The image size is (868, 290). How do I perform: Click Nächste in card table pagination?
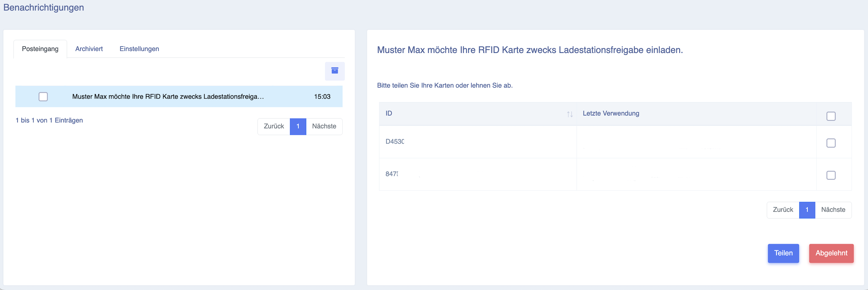[833, 210]
